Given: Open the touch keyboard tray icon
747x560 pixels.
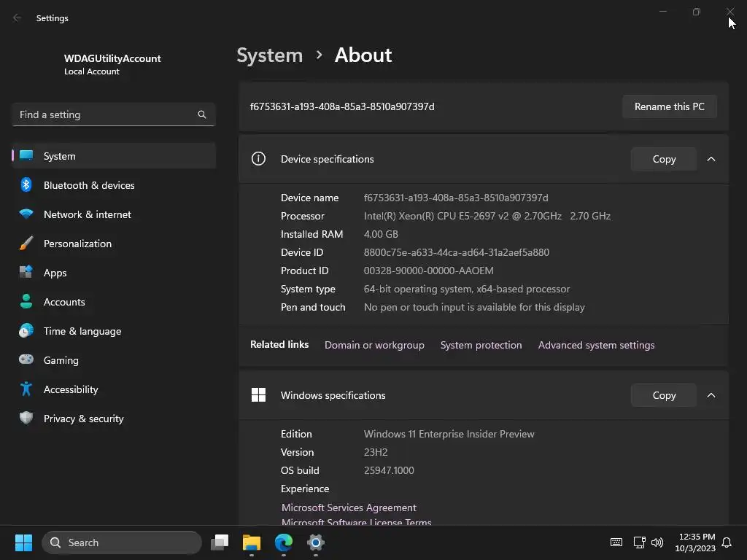Looking at the screenshot, I should coord(616,542).
